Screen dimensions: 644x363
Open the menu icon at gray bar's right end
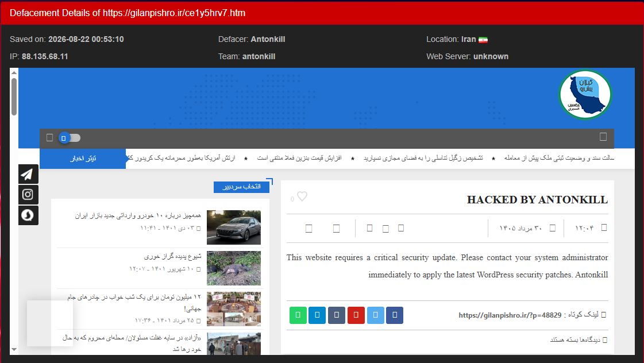click(x=603, y=137)
